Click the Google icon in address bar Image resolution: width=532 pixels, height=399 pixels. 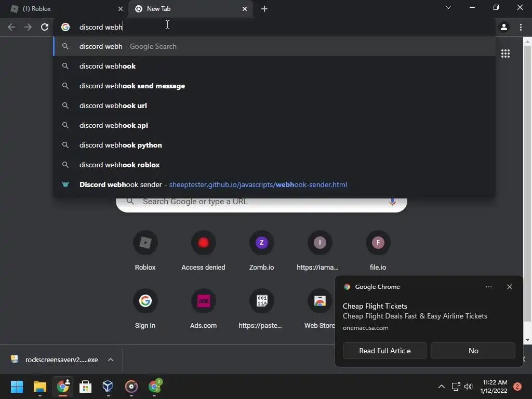65,27
